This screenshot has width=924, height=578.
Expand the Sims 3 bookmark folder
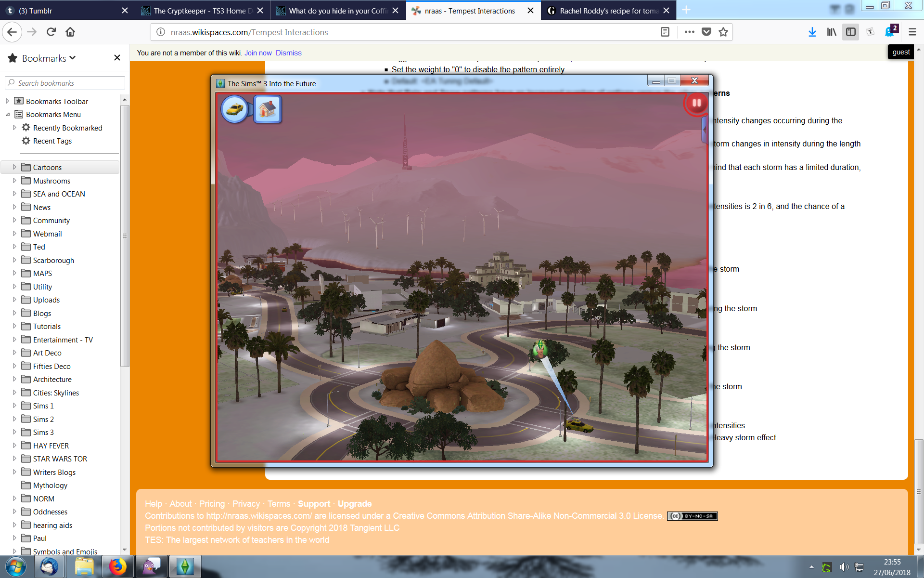(x=14, y=432)
